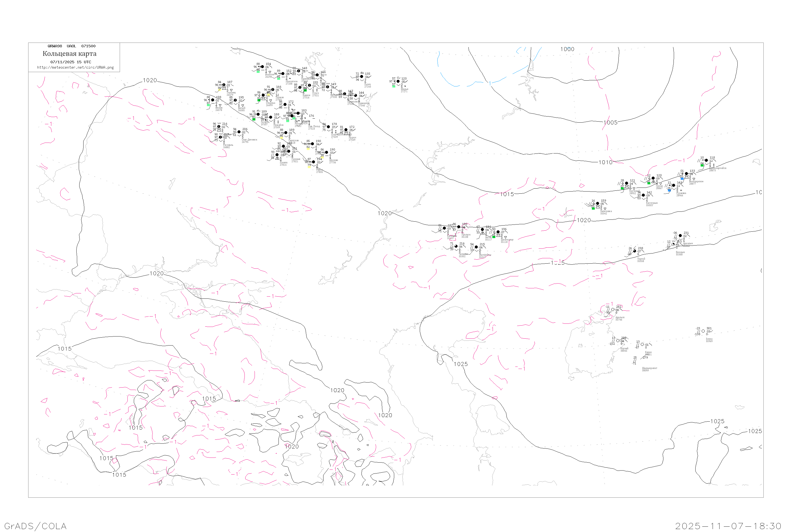Click the Аральск open-circle station marker
Image resolution: width=798 pixels, height=532 pixels.
tap(613, 309)
